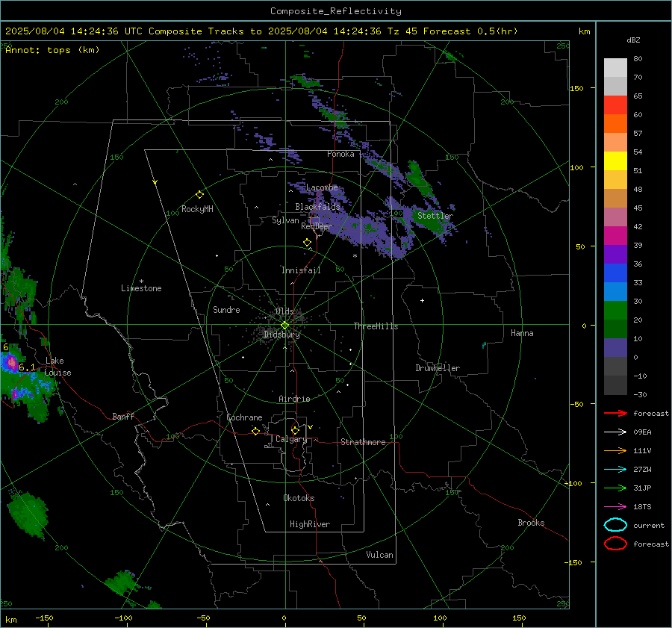The width and height of the screenshot is (672, 628).
Task: Click the Cochrane label
Action: click(244, 417)
